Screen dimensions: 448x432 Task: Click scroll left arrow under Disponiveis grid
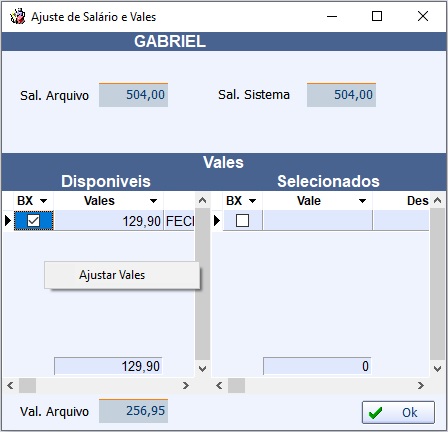coord(10,386)
